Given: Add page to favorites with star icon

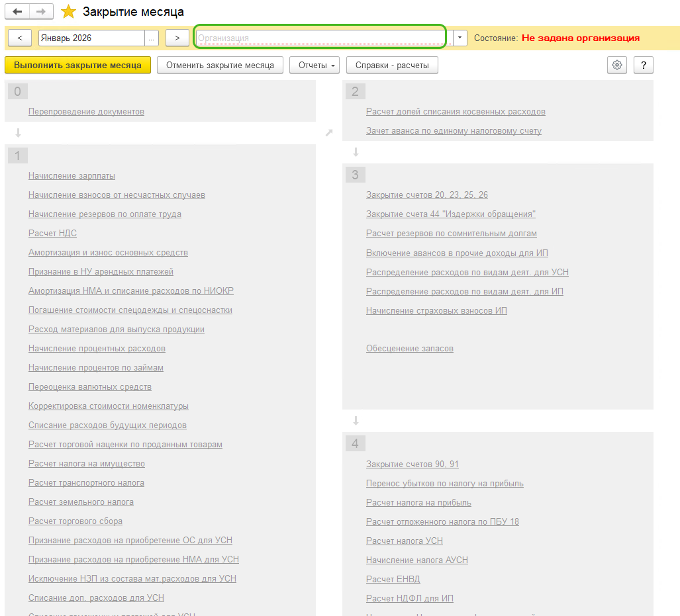Looking at the screenshot, I should (x=68, y=12).
